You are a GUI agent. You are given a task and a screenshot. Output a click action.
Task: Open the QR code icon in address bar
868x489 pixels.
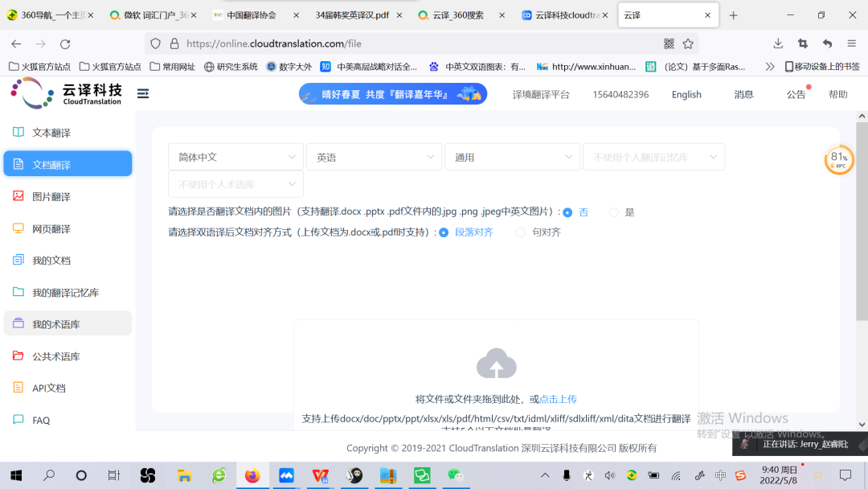[669, 43]
